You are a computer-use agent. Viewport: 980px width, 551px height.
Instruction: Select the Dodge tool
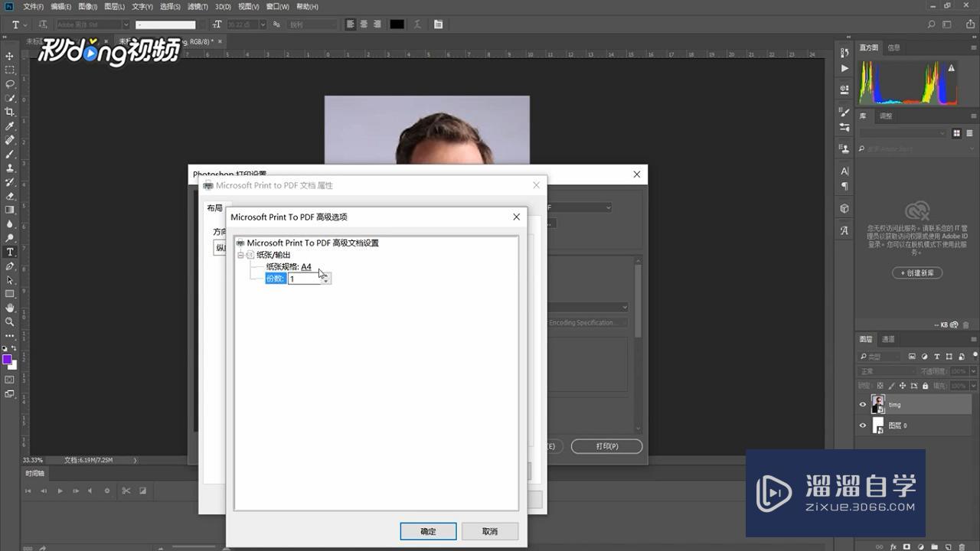10,238
